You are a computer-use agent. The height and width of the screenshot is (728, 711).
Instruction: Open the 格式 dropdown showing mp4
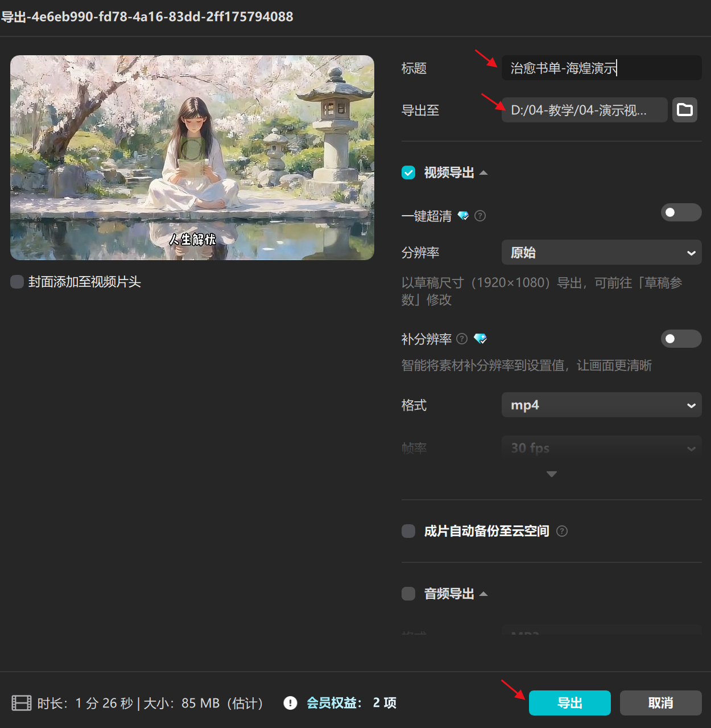click(x=601, y=405)
